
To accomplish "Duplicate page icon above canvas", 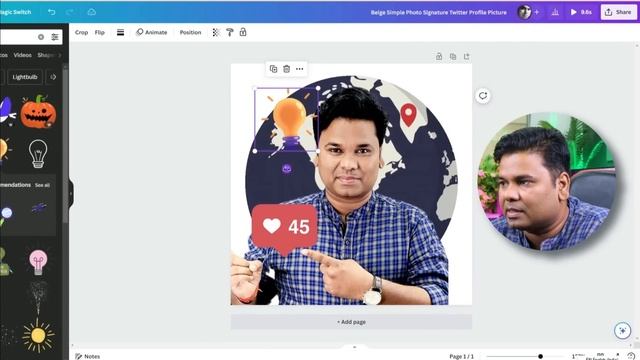I will click(453, 56).
